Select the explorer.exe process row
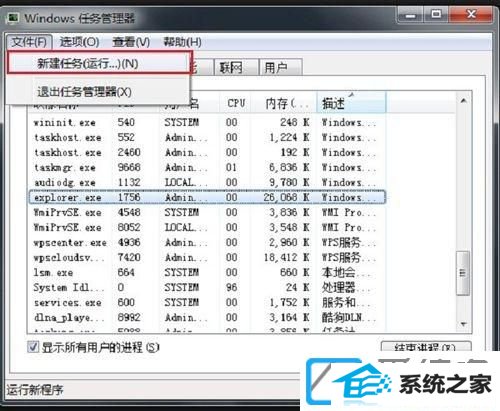 tap(207, 197)
